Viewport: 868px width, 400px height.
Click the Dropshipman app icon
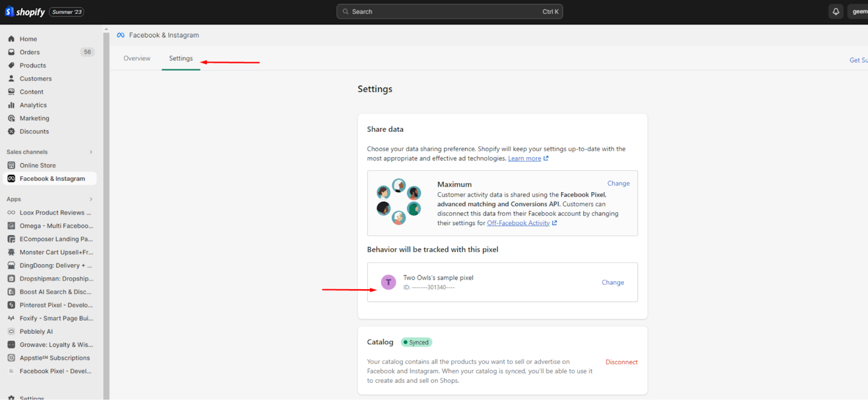click(11, 278)
